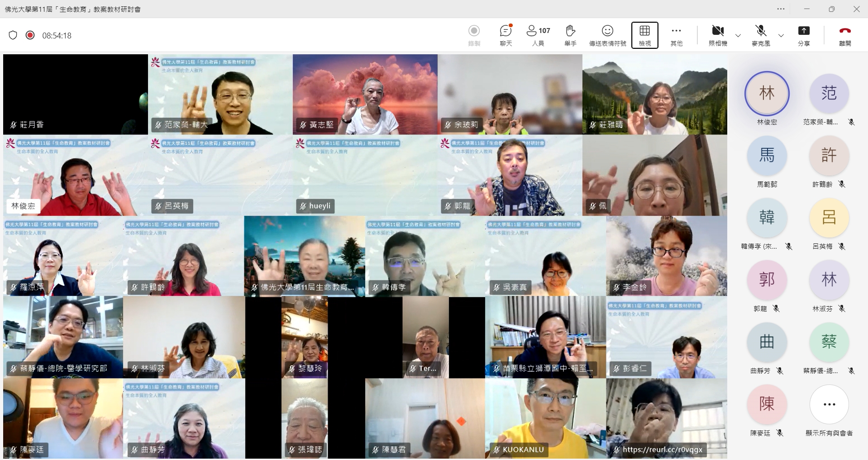Click the 陳慧君 video tile
This screenshot has height=460, width=868.
coord(425,418)
